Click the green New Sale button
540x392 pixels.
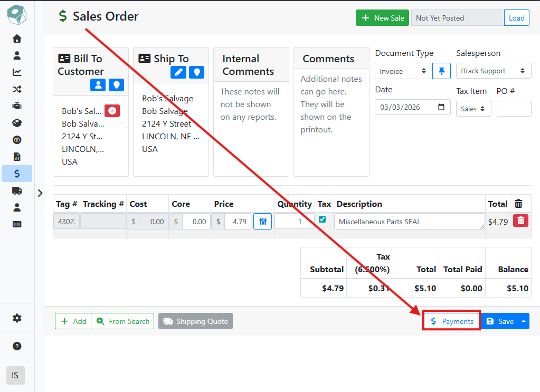(x=382, y=18)
